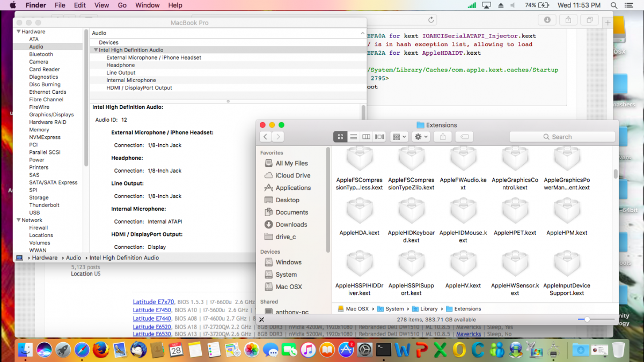Open the Action gear dropdown menu
The width and height of the screenshot is (644, 362).
coord(420,137)
